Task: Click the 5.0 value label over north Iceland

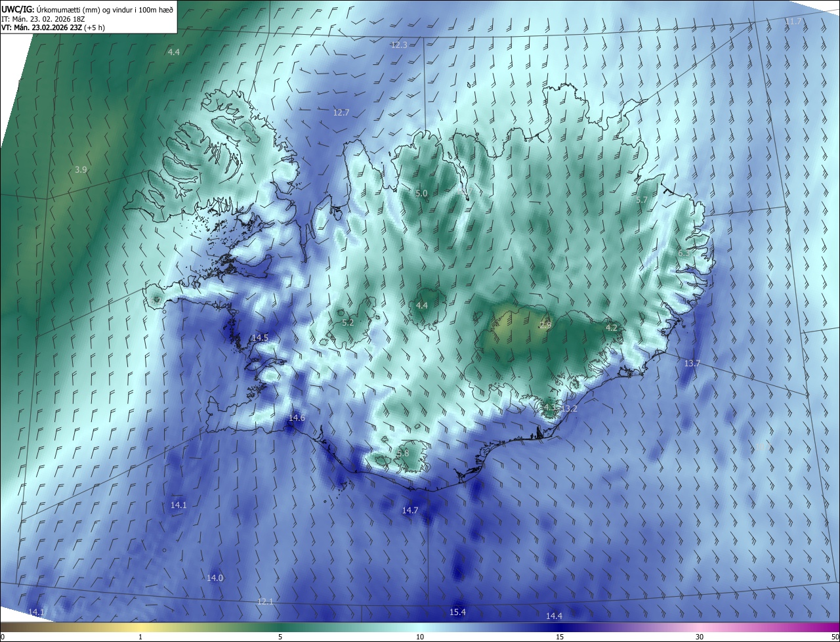Action: coord(421,194)
